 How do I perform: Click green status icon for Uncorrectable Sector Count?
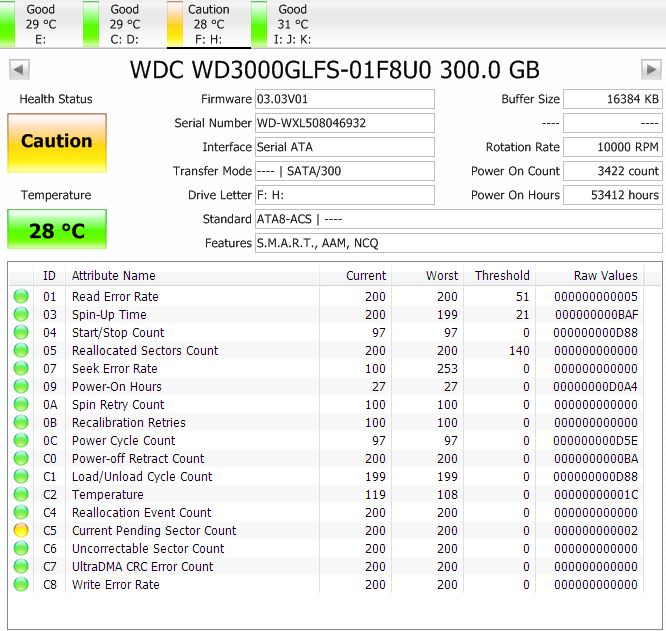(21, 548)
